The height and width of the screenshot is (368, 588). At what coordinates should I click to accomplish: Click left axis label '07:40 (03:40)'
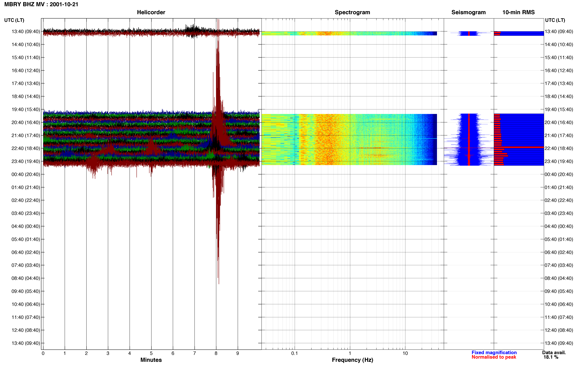point(26,265)
